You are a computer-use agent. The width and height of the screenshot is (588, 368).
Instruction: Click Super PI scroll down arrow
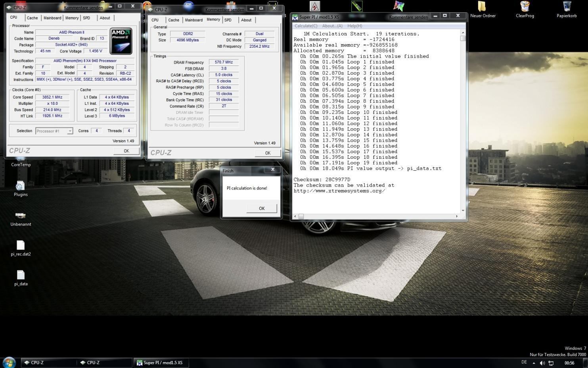pyautogui.click(x=463, y=210)
